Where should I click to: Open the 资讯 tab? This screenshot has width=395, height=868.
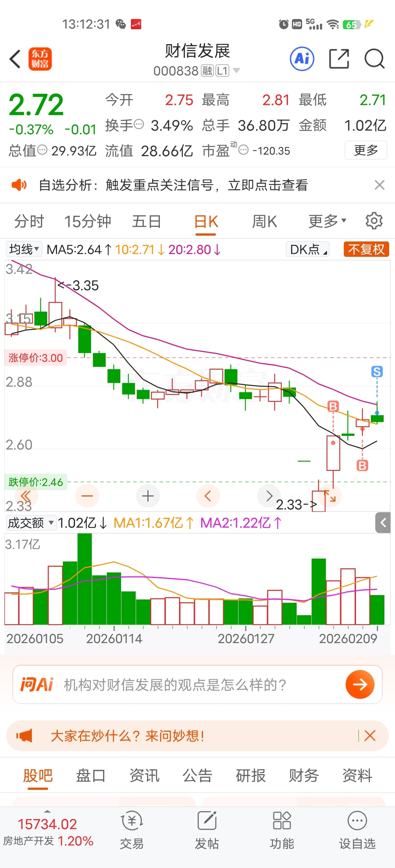point(144,775)
